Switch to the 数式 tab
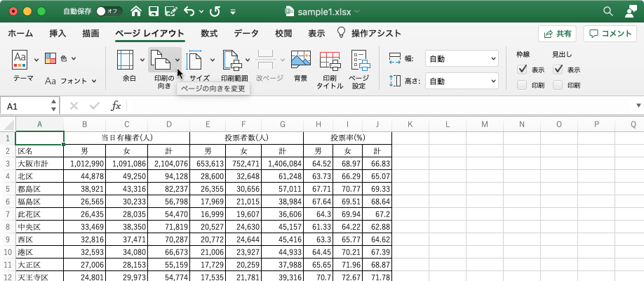 click(209, 34)
